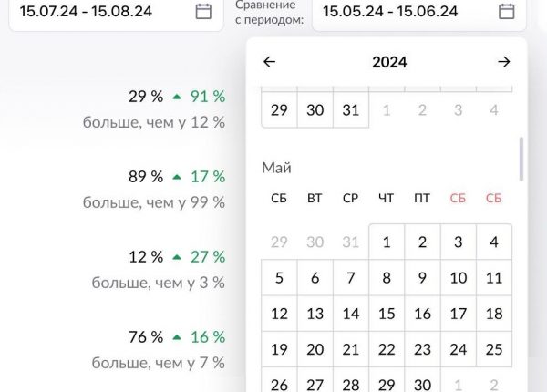This screenshot has height=392, width=547.
Task: Click calendar icon in 15.07.24 - 15.08.24 field
Action: pos(204,12)
